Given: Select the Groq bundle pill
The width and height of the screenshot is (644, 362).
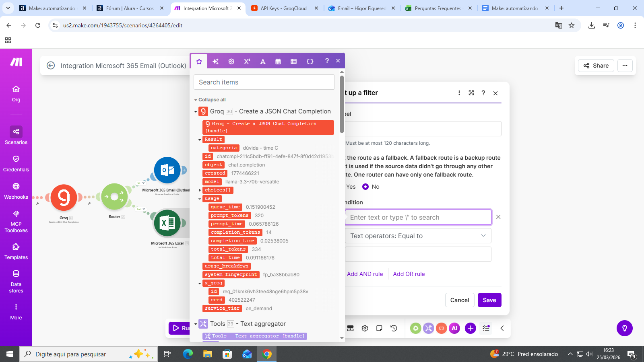Looking at the screenshot, I should tap(268, 127).
